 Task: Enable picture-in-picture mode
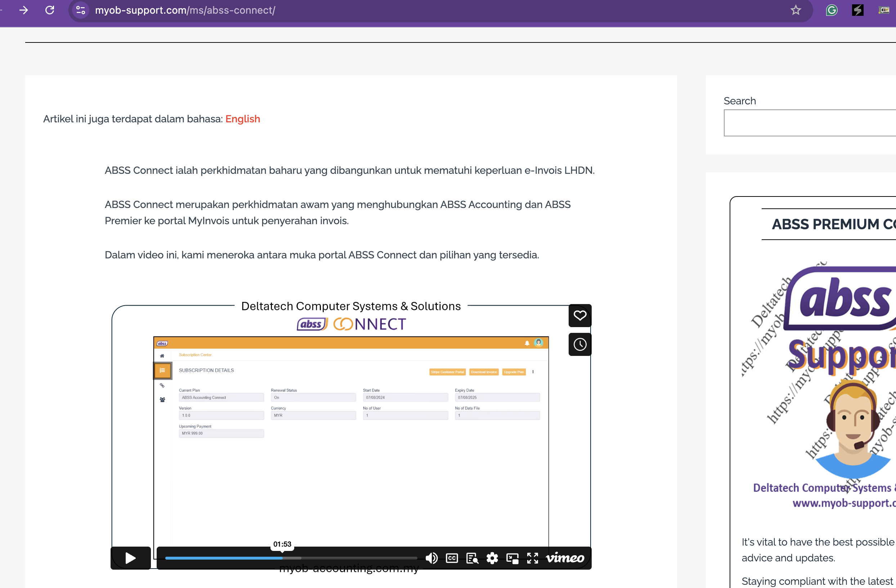[x=512, y=558]
